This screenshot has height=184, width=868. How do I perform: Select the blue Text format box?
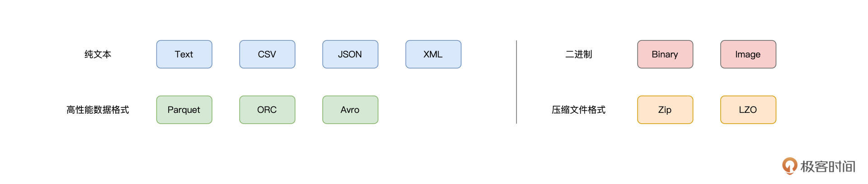(x=184, y=54)
